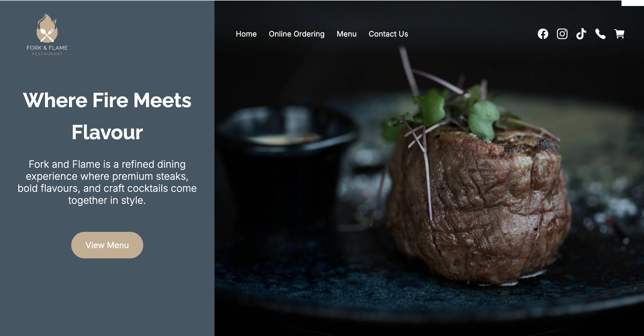
Task: Go to Home in navigation
Action: coord(246,34)
